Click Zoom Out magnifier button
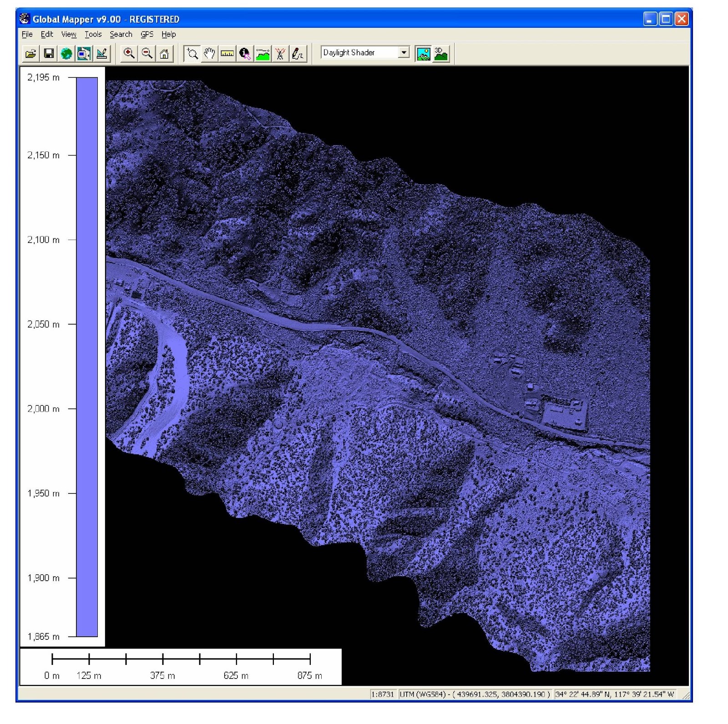728x724 pixels. 146,54
